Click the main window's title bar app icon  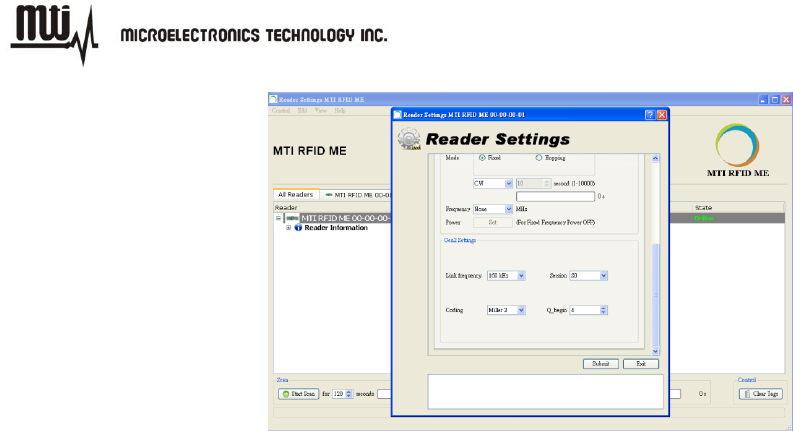tap(273, 99)
